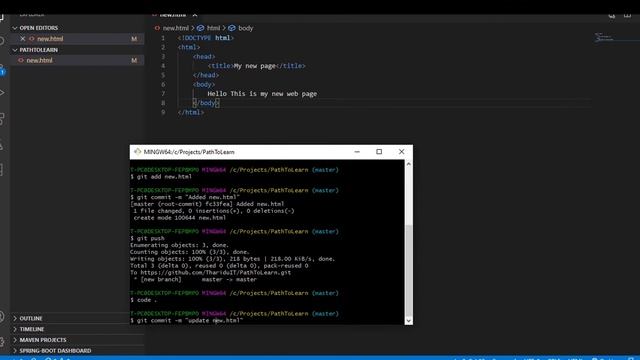Close the new.html editor tab
Viewport: 640px width, 360px height.
click(195, 16)
